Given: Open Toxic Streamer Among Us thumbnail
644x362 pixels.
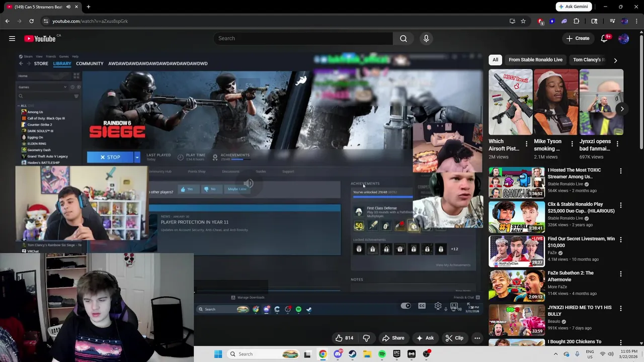Looking at the screenshot, I should pyautogui.click(x=516, y=182).
